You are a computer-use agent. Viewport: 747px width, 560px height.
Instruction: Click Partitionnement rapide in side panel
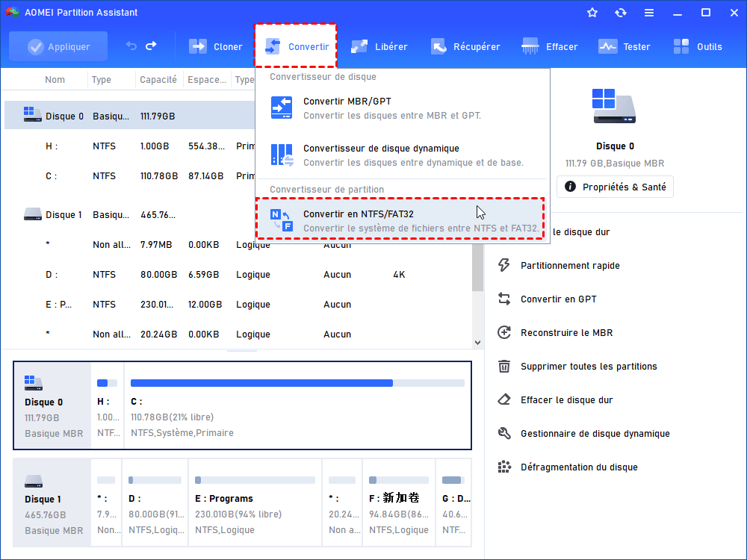570,265
